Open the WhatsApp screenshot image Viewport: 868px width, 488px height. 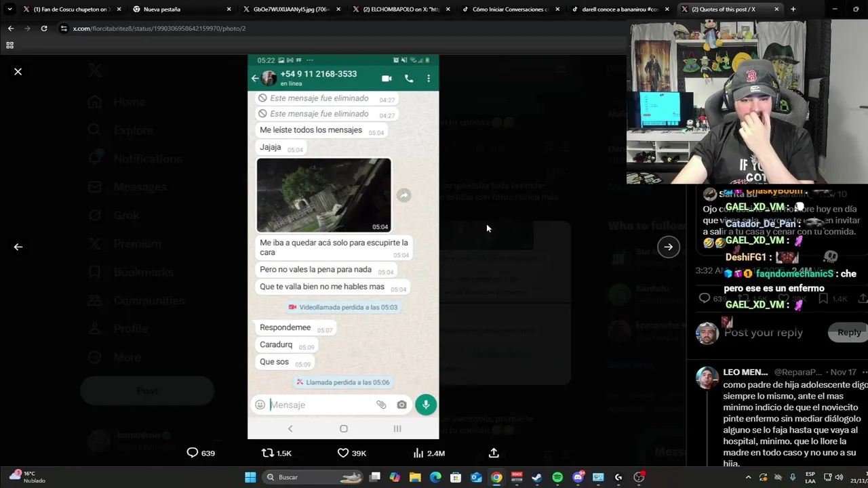343,247
